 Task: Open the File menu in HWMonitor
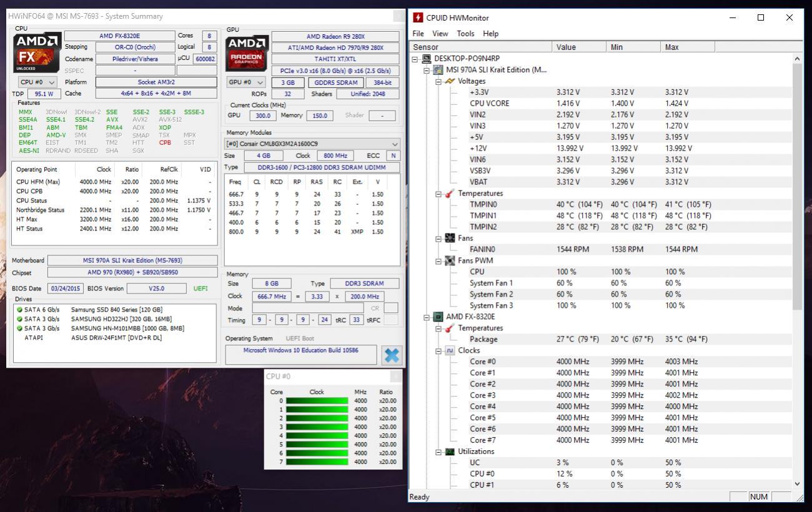418,34
